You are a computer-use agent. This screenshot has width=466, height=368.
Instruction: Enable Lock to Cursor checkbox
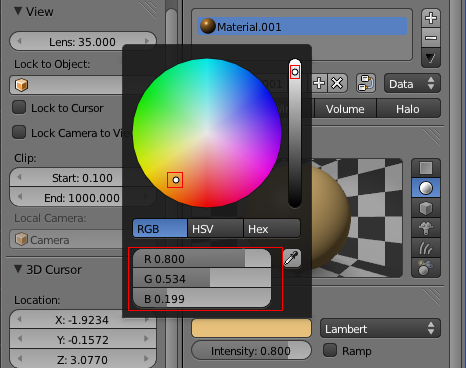[19, 108]
